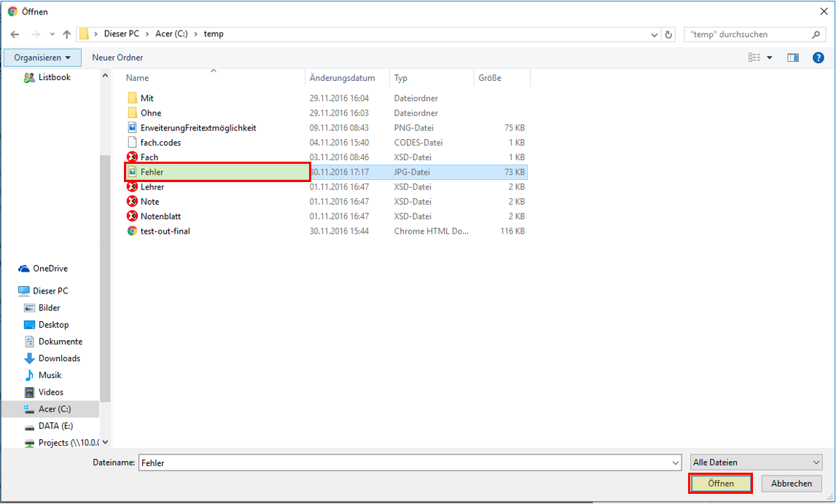The width and height of the screenshot is (839, 504).
Task: Click the Öffnen button
Action: (720, 484)
